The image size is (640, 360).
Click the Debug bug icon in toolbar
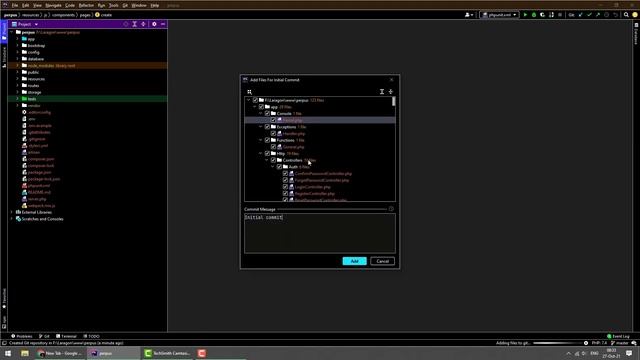534,15
